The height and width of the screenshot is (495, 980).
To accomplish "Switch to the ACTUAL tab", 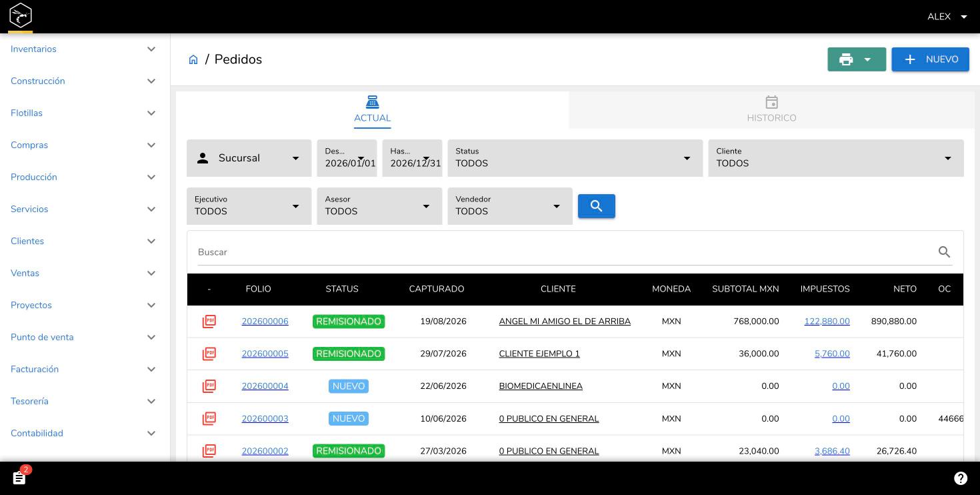I will coord(372,110).
